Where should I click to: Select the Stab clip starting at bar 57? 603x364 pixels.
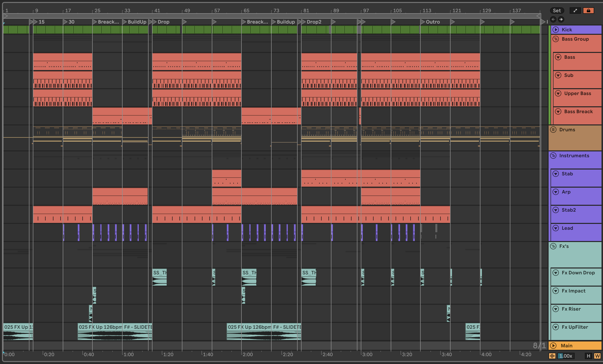click(226, 178)
